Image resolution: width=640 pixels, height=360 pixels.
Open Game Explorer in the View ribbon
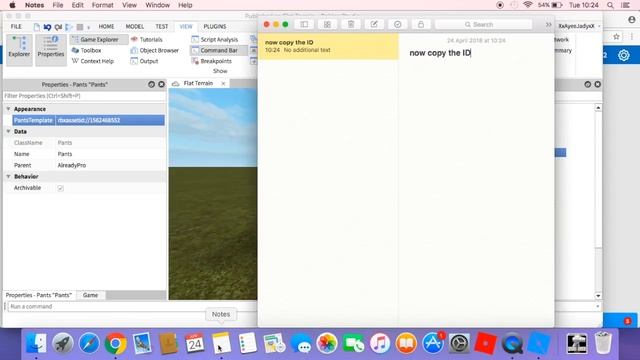pos(99,40)
